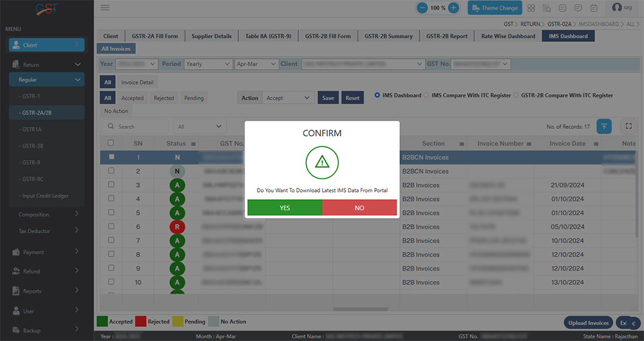Click the Status column menu icon
Viewport: 644px width, 341px height.
pyautogui.click(x=193, y=144)
